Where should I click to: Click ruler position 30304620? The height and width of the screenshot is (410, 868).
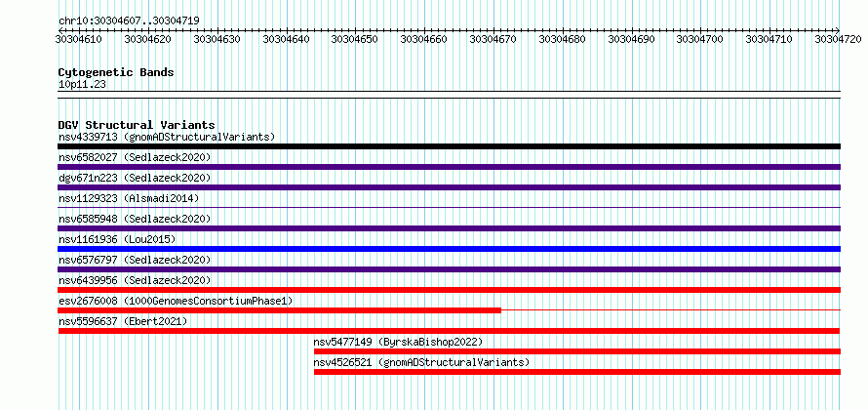pyautogui.click(x=148, y=39)
